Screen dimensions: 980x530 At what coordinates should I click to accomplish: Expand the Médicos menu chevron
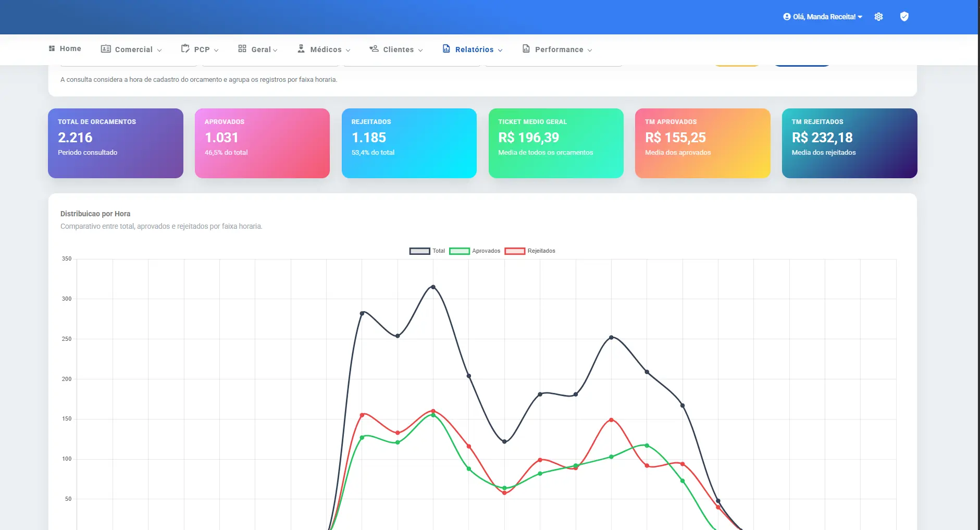(348, 50)
